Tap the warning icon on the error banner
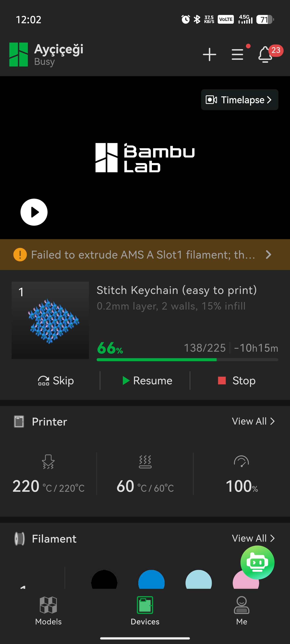290x644 pixels. click(x=20, y=255)
